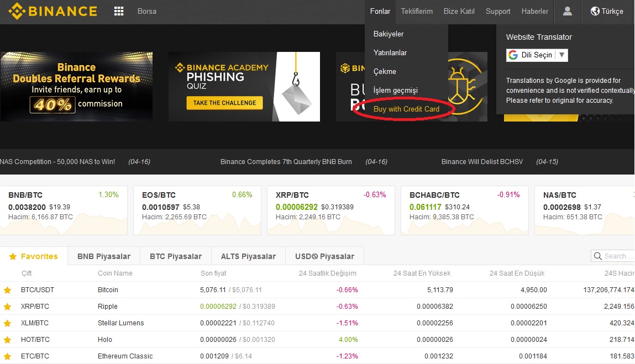The image size is (635, 364).
Task: Open Binance Will Delist BCHSV announcement
Action: coord(482,161)
